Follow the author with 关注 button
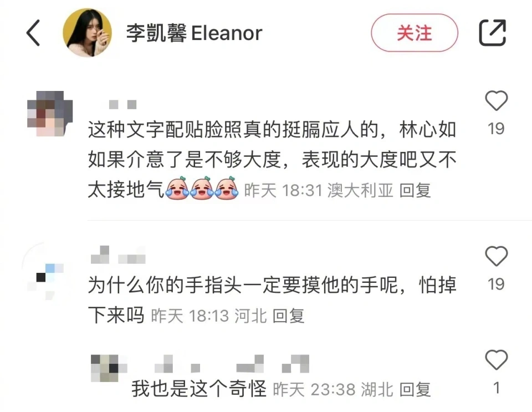The image size is (532, 412). pyautogui.click(x=415, y=33)
